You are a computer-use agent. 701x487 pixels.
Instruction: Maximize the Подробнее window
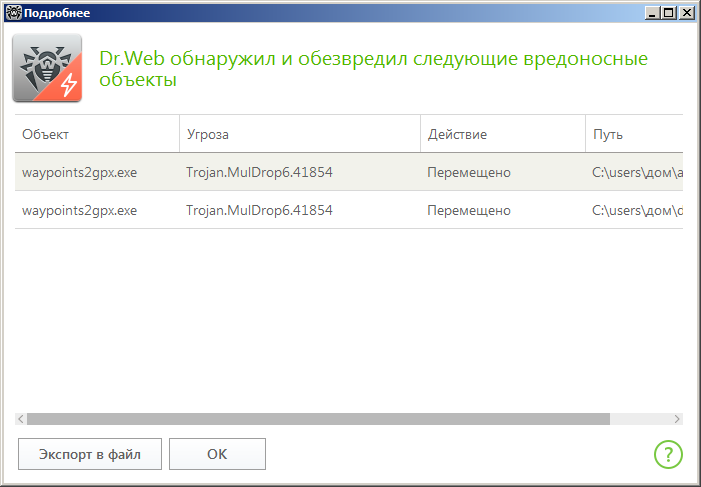click(x=669, y=13)
